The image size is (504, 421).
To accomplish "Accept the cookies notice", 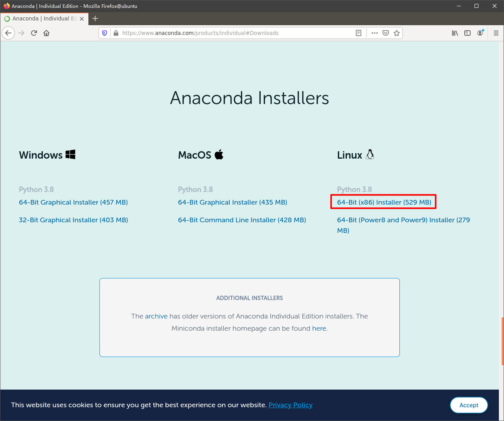I will pos(469,405).
